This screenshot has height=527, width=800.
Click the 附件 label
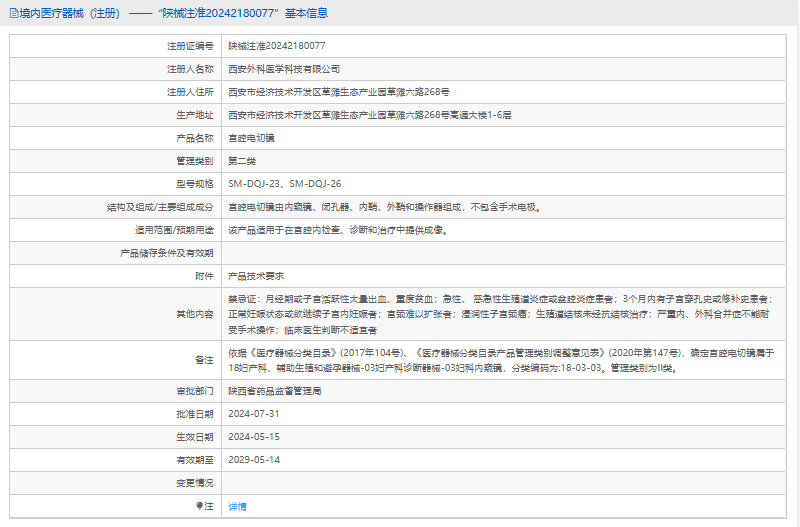(x=204, y=276)
